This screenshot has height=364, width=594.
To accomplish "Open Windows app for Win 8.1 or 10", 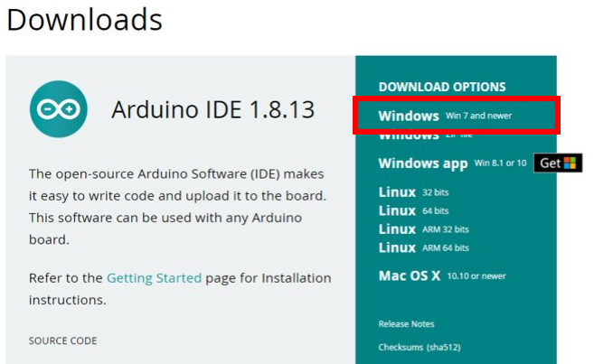I will click(x=452, y=163).
